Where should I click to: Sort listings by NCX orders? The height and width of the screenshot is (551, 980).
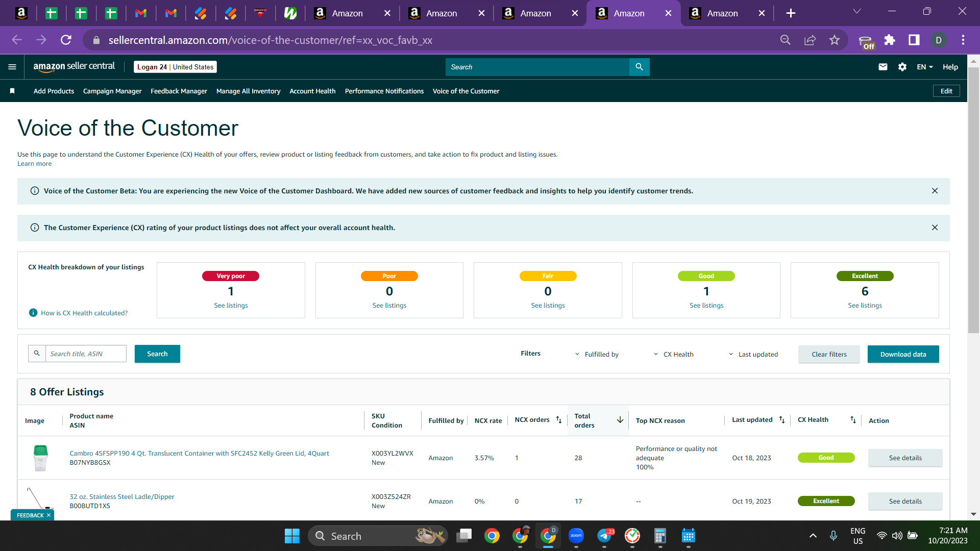(559, 420)
